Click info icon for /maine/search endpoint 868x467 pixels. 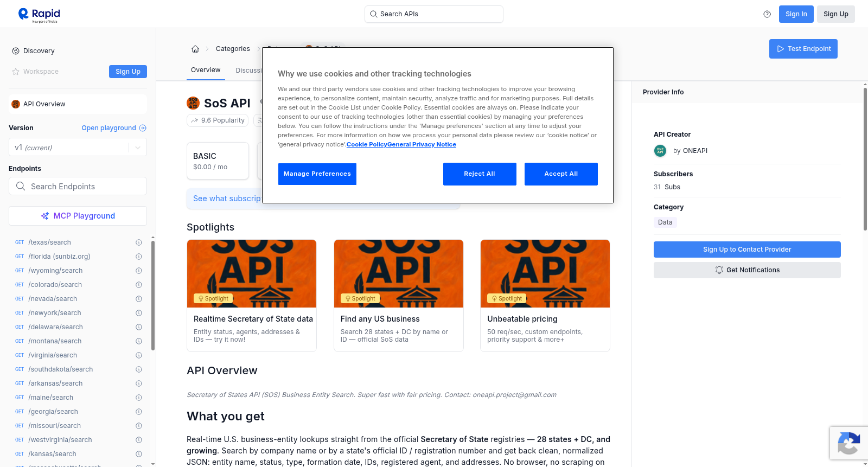tap(139, 398)
